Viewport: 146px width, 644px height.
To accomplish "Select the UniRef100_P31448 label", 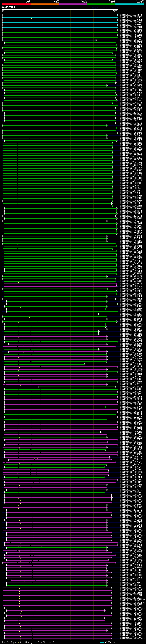I will click(x=131, y=188).
